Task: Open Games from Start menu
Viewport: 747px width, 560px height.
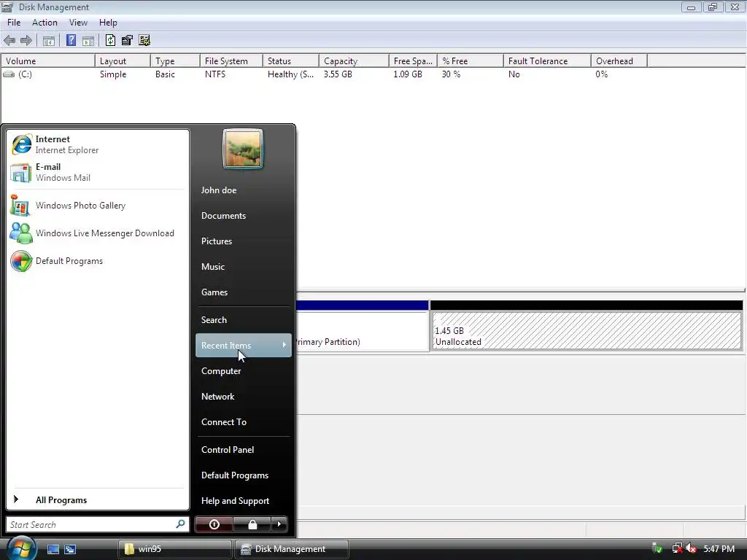Action: coord(214,292)
